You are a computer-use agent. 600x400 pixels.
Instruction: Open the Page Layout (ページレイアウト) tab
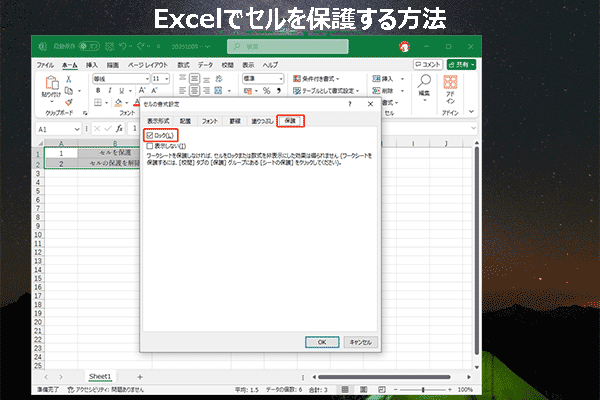(x=148, y=65)
